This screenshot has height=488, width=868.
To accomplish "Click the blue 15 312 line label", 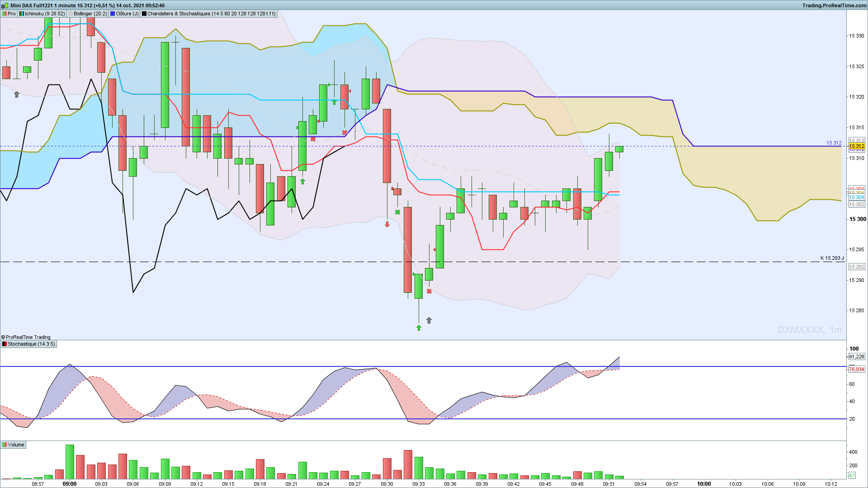I will [x=834, y=143].
